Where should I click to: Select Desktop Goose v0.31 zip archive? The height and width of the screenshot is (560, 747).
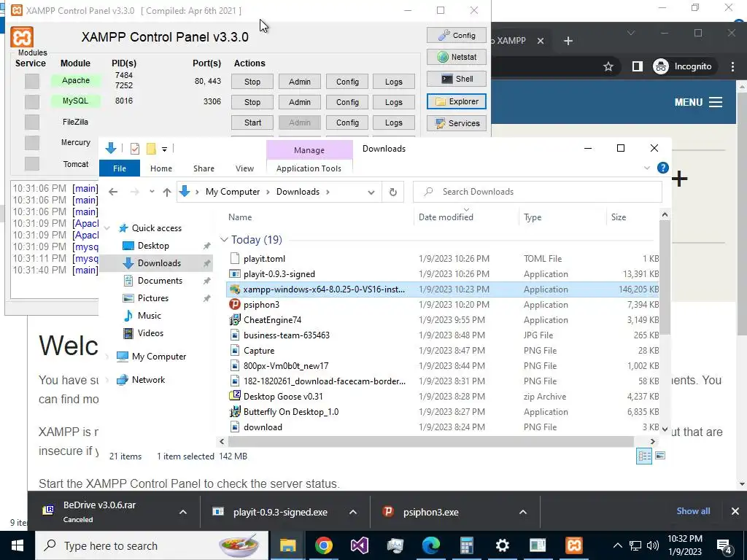click(x=283, y=396)
